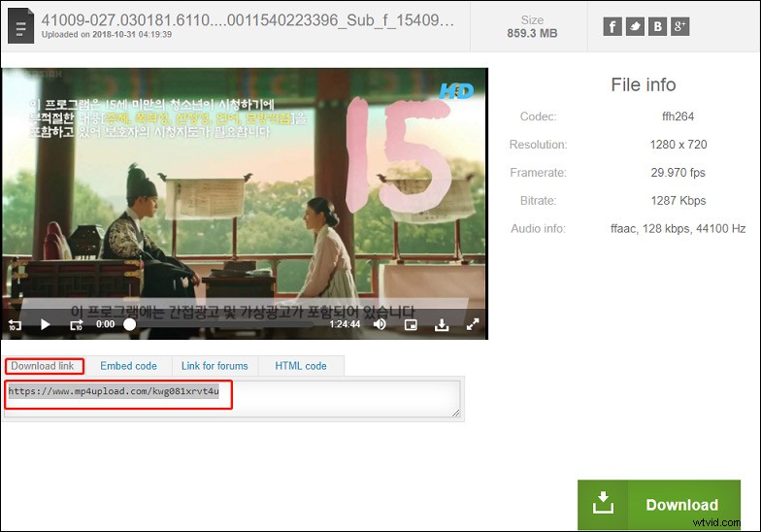Download the video from the player controls
The height and width of the screenshot is (532, 761).
pyautogui.click(x=441, y=324)
